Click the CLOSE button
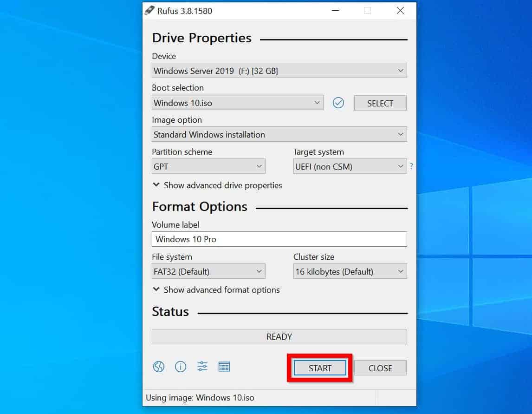This screenshot has width=532, height=414. pyautogui.click(x=380, y=368)
